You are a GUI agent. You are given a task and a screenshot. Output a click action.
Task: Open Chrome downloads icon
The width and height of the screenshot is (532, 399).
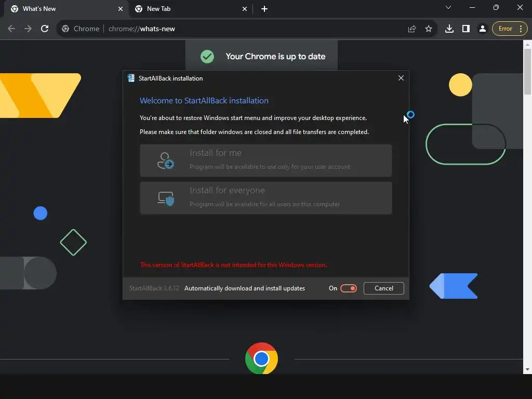(449, 29)
